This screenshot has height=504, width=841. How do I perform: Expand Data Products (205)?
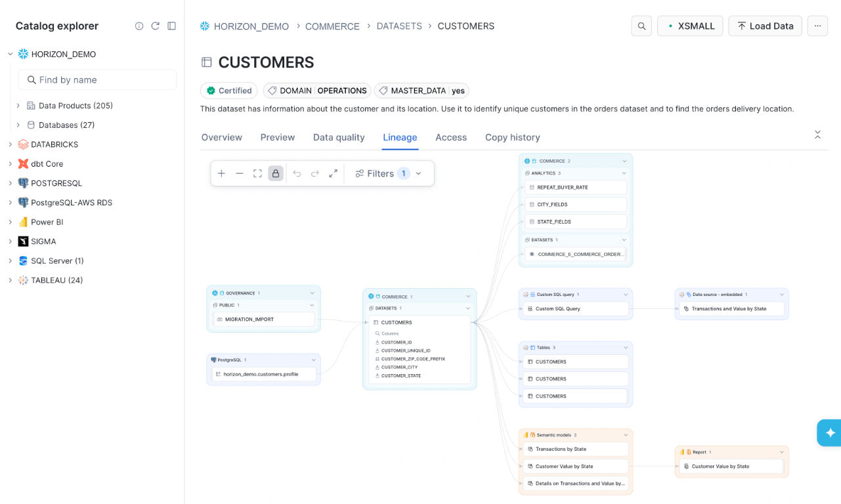point(18,106)
